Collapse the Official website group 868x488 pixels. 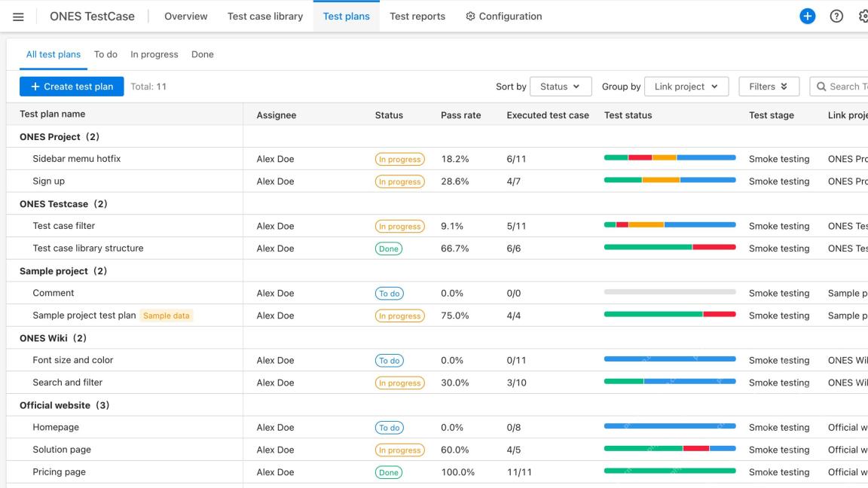click(64, 405)
